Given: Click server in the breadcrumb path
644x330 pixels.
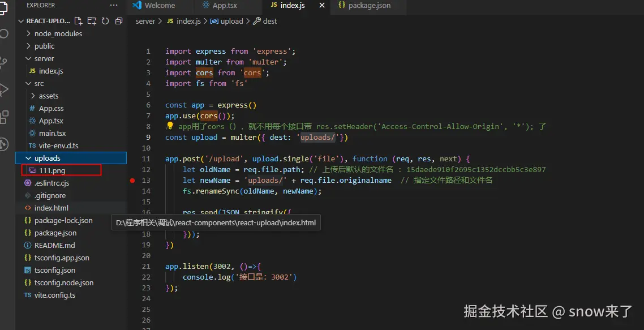Looking at the screenshot, I should point(145,21).
